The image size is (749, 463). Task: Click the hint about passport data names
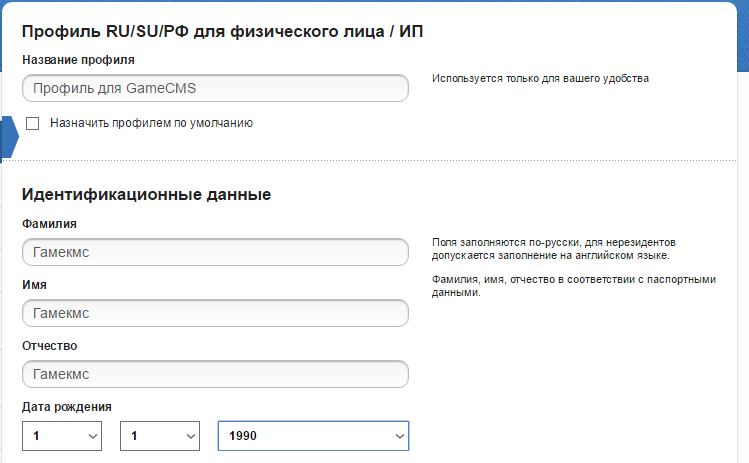574,286
